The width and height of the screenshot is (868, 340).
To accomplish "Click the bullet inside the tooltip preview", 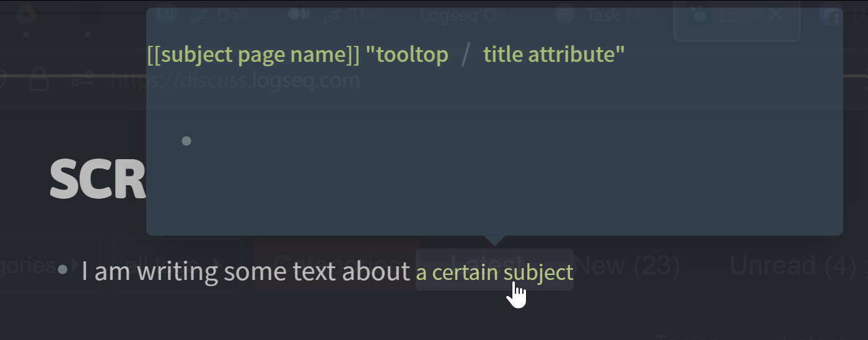I will [x=186, y=141].
